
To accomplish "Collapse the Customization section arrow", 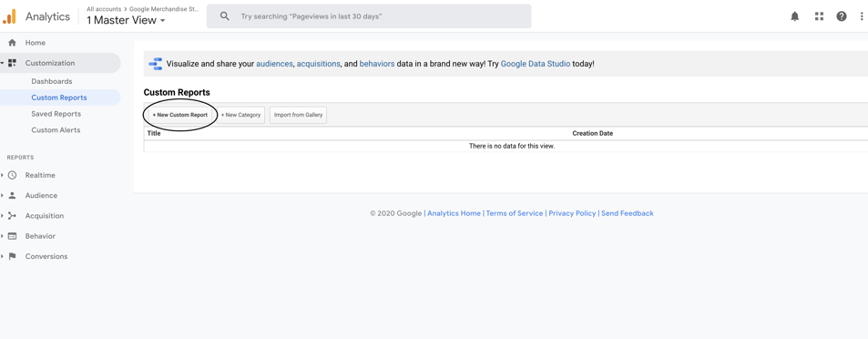I will 2,63.
